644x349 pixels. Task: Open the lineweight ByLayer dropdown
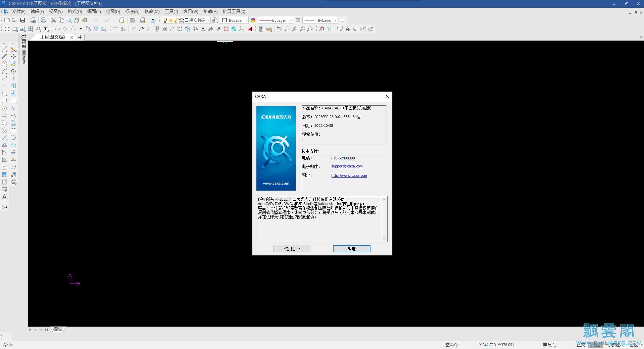coord(320,20)
